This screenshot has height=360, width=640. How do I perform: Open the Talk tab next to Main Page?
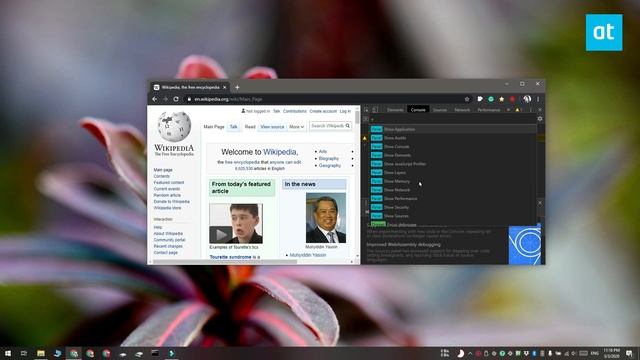(233, 127)
